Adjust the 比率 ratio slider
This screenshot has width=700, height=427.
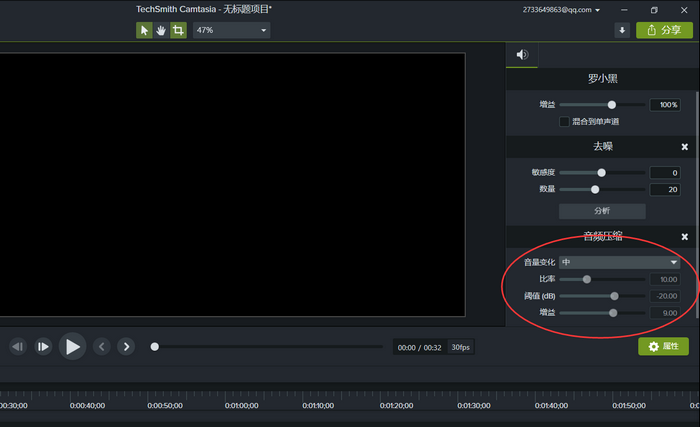pos(602,280)
